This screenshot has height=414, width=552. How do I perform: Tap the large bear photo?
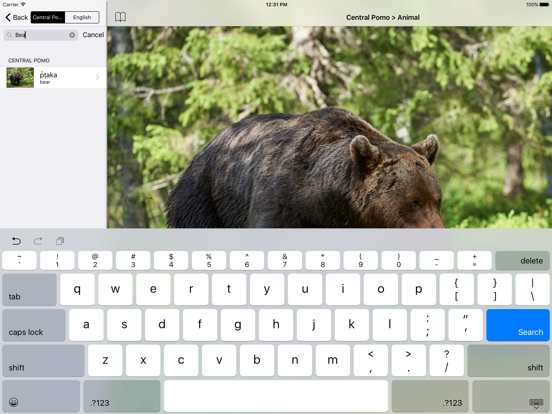tap(330, 127)
